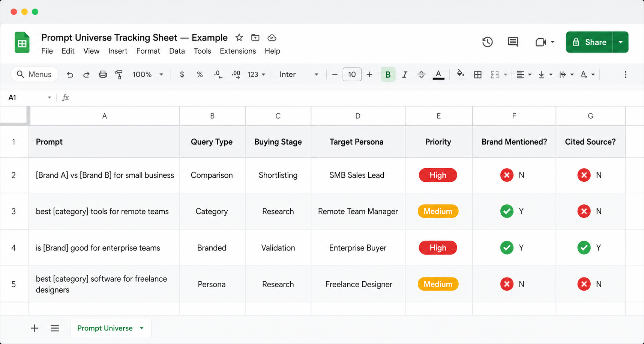This screenshot has height=344, width=644.
Task: Open the 123 number format dropdown
Action: coord(257,74)
